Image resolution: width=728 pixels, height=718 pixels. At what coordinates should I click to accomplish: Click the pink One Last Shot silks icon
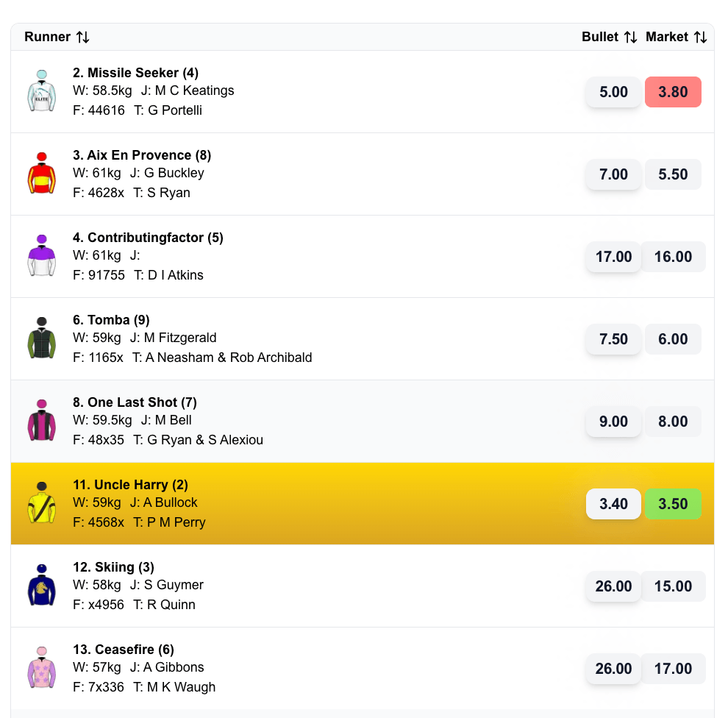pyautogui.click(x=42, y=421)
